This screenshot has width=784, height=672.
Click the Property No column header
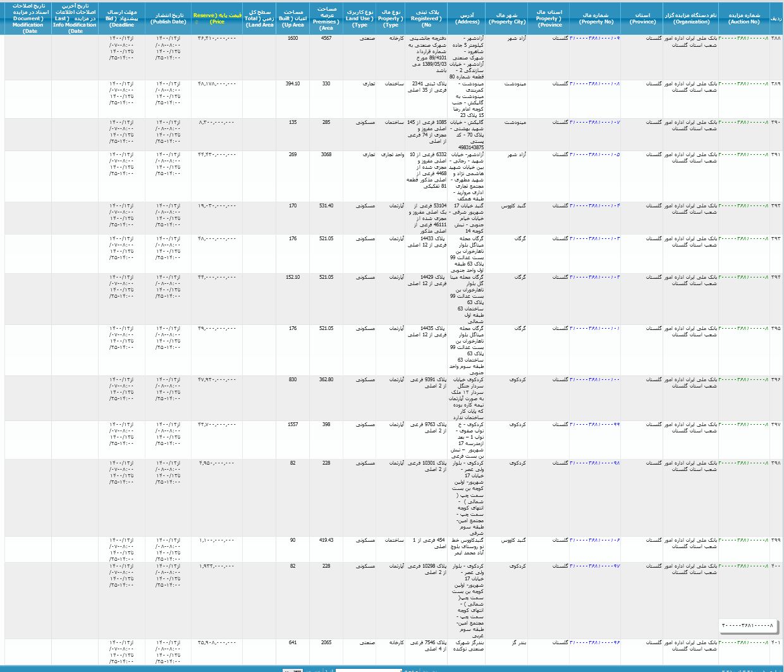(596, 18)
